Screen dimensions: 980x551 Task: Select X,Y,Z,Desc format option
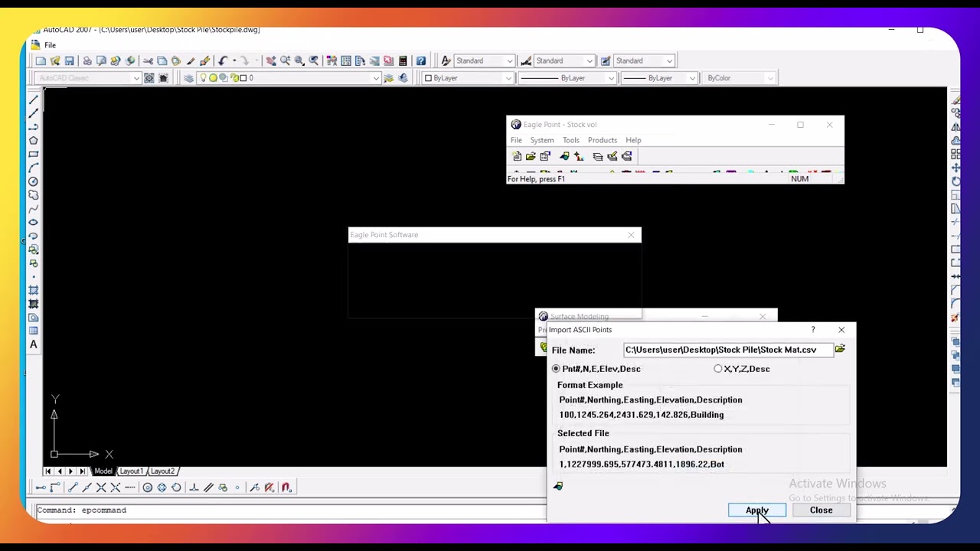[742, 369]
